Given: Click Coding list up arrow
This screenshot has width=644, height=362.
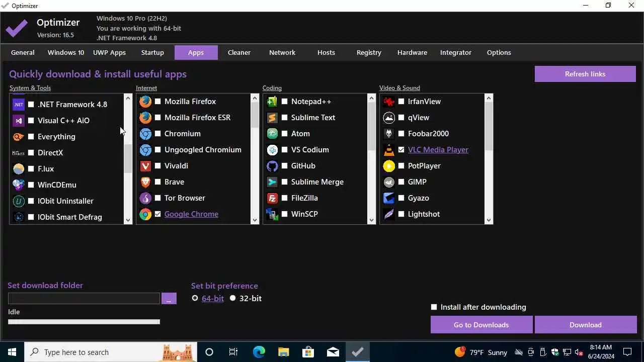Looking at the screenshot, I should pos(371,98).
